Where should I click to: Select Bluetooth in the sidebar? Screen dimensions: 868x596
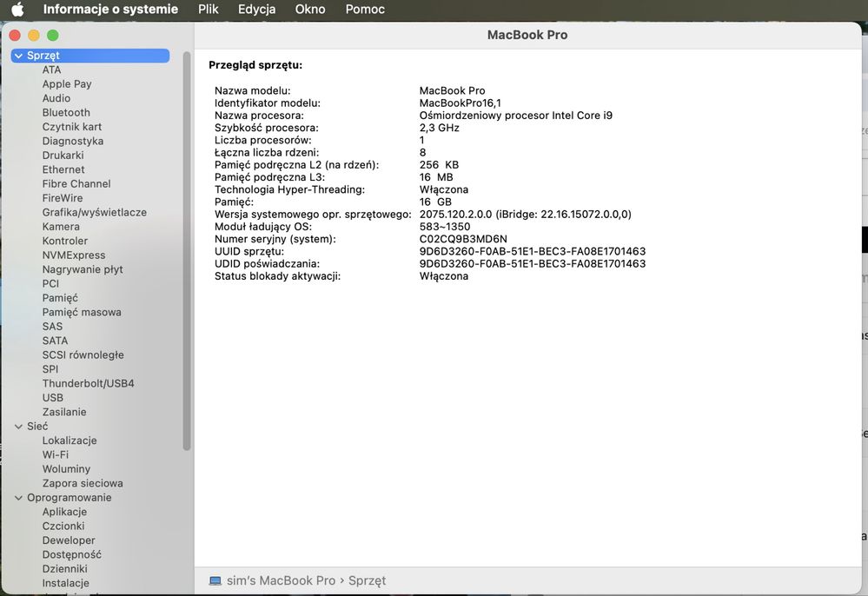66,112
